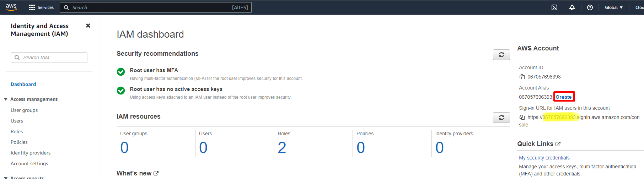Click the Roles count number 2
Viewport: 644px width, 179px height.
click(282, 148)
